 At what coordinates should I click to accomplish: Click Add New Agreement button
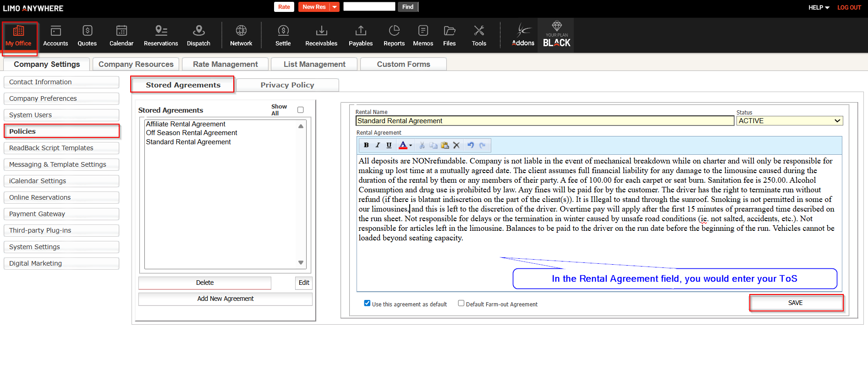(x=225, y=299)
